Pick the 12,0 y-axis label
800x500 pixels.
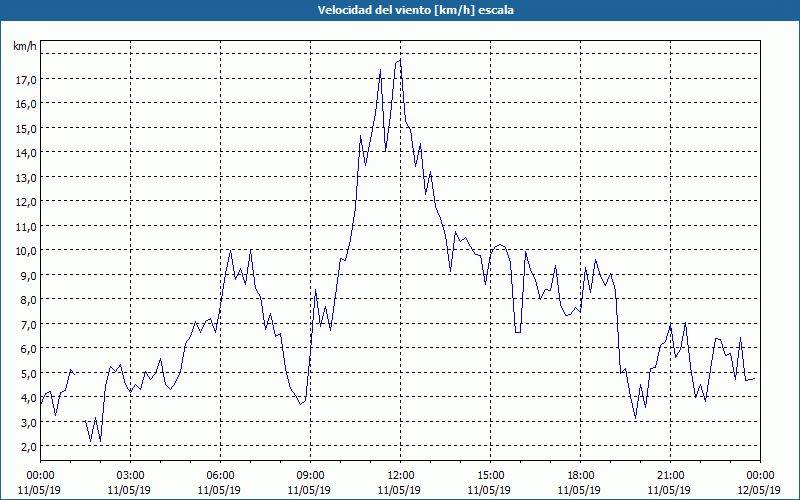(x=26, y=202)
